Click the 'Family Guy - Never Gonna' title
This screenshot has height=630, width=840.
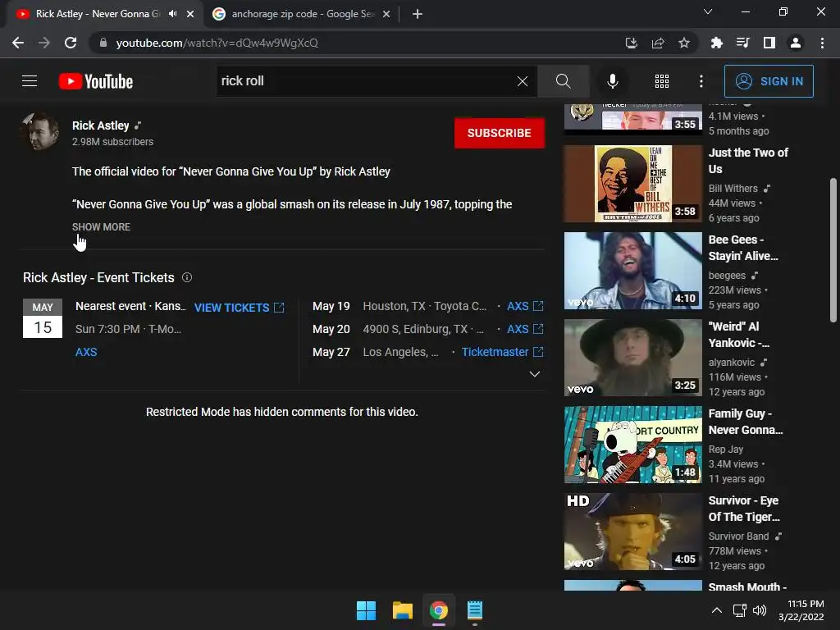pyautogui.click(x=745, y=422)
